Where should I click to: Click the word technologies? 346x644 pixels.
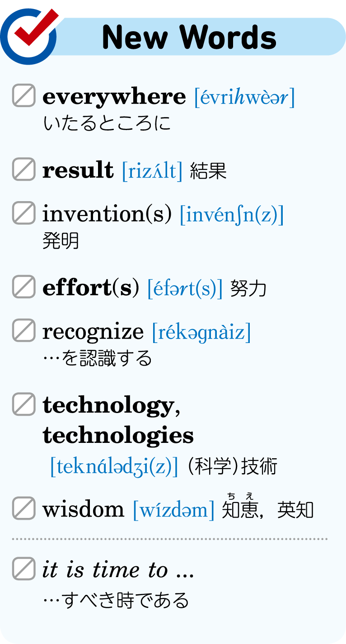pyautogui.click(x=118, y=436)
